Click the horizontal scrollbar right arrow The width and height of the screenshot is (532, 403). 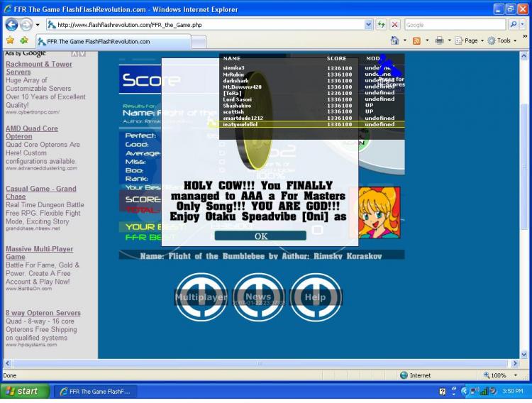(x=516, y=363)
